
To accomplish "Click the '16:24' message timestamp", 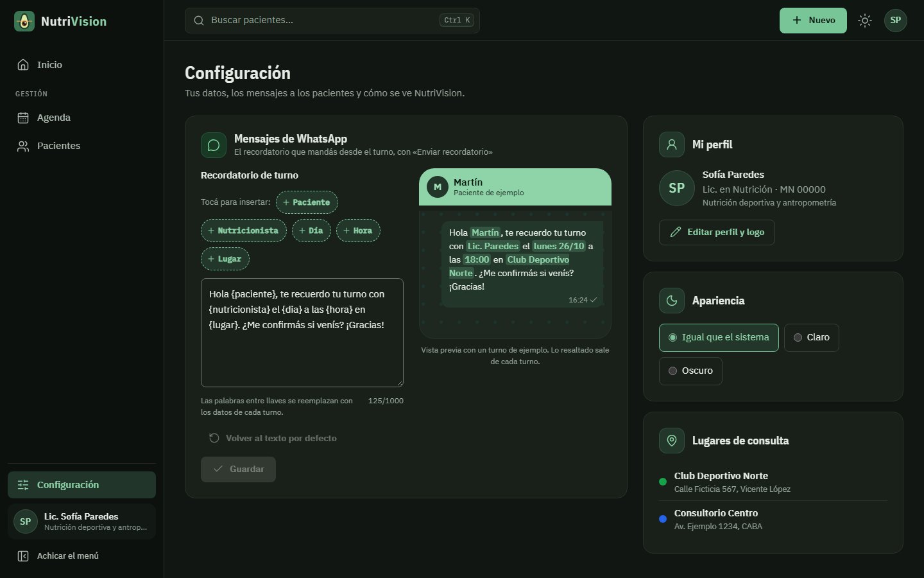I will (577, 300).
